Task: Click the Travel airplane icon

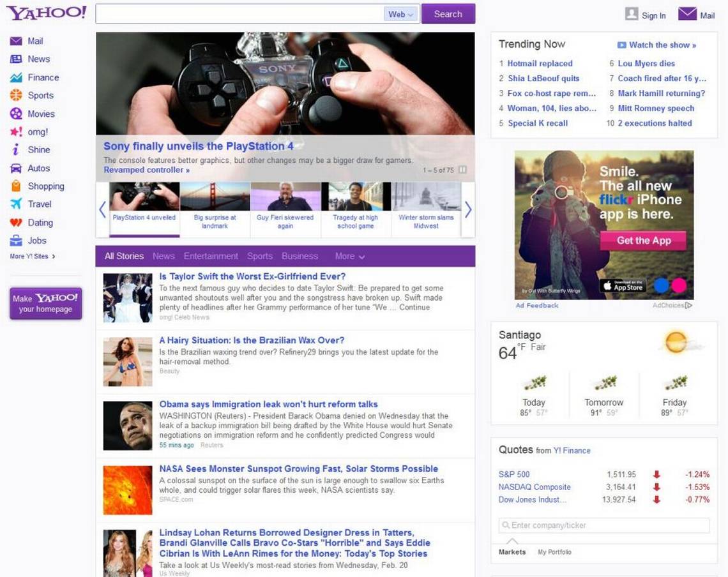Action: pos(16,204)
